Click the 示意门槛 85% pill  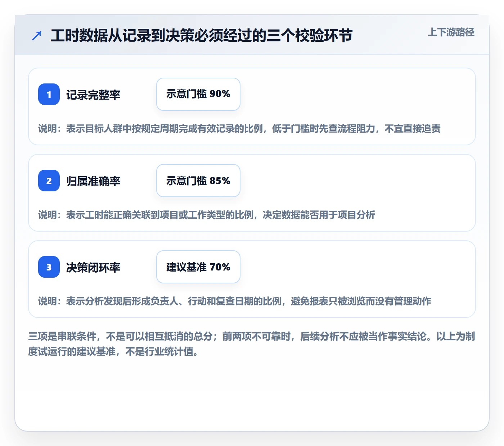[198, 181]
